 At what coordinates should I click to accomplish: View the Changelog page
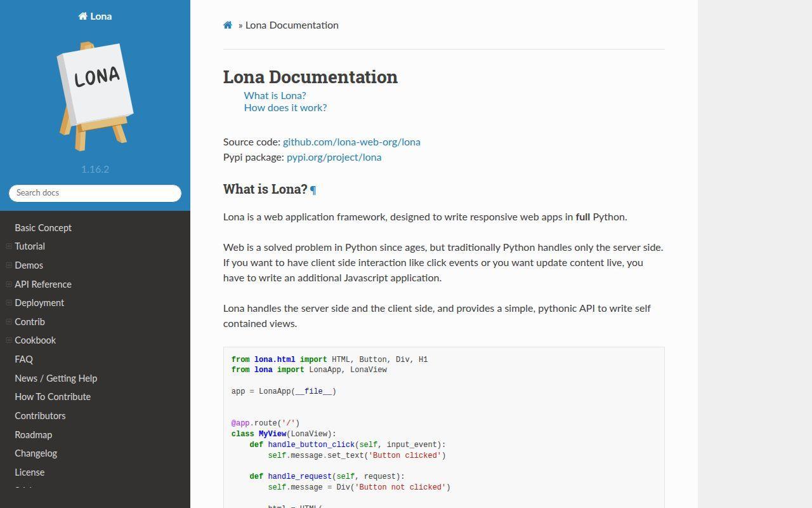tap(36, 453)
